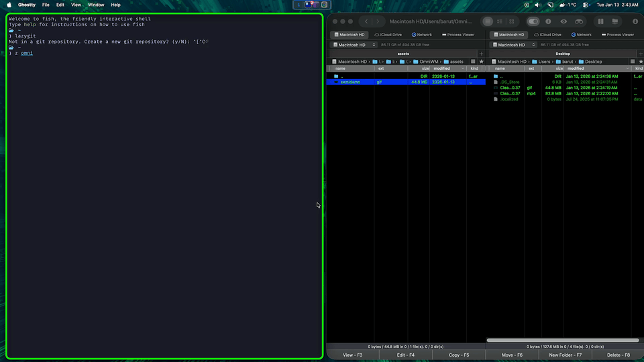
Task: Select Macintosh HD drive tab in right panel
Action: 509,34
